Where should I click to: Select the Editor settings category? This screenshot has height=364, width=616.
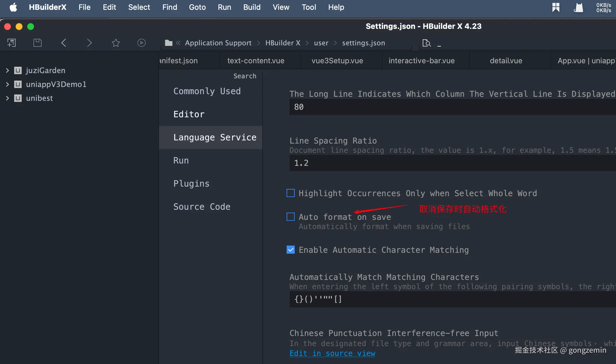189,114
